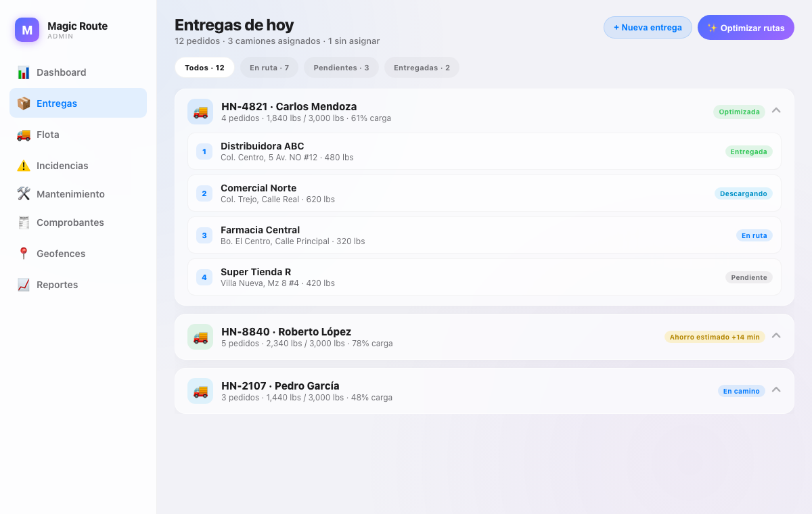Click the Flota truck icon in sidebar
This screenshot has width=812, height=514.
pyautogui.click(x=24, y=135)
